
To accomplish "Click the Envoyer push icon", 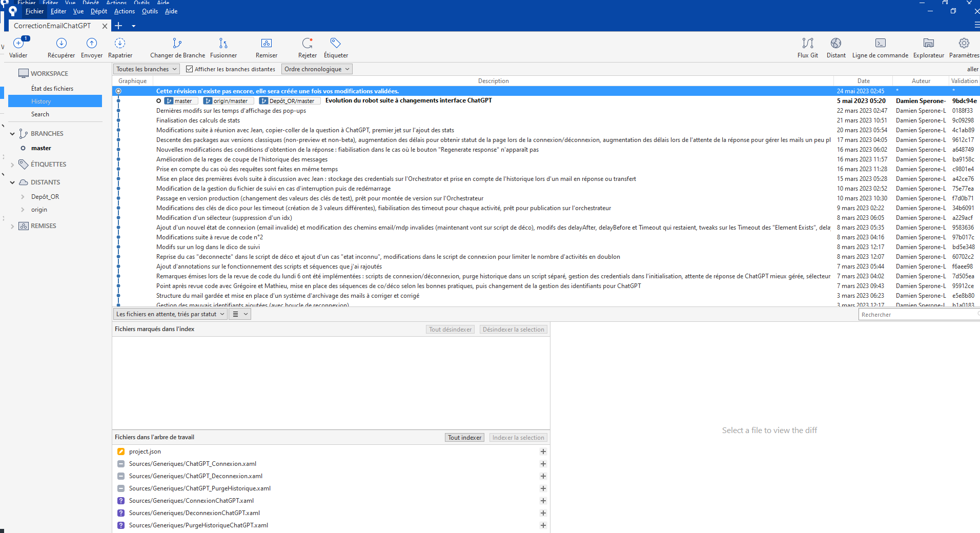I will [92, 44].
